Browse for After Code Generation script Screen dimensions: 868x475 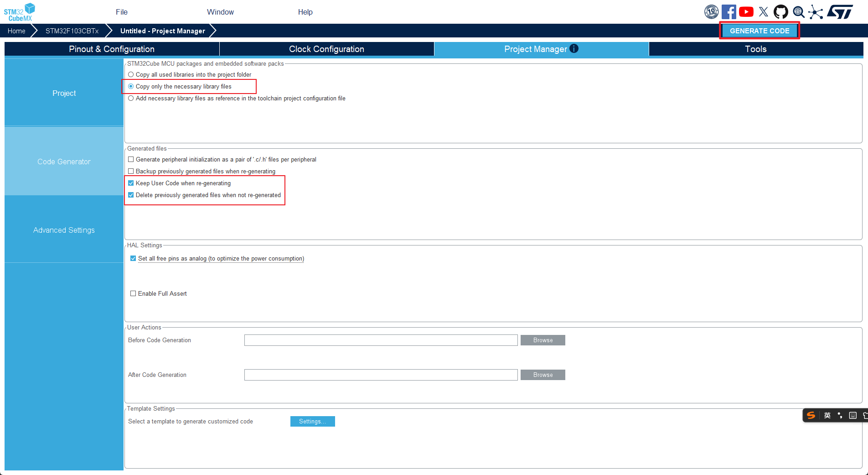(x=542, y=375)
